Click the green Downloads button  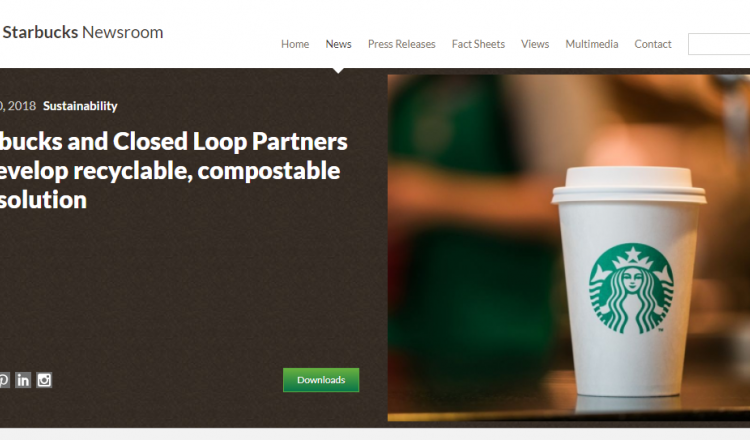tap(321, 380)
